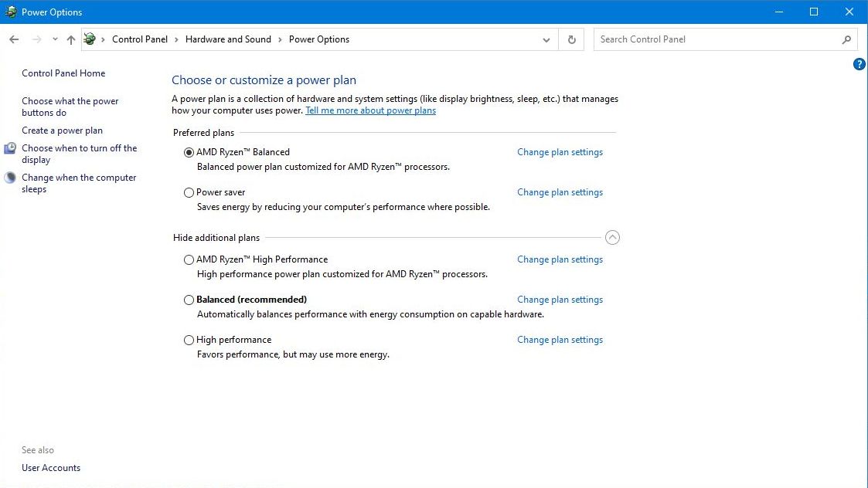Expand the address bar history dropdown
This screenshot has width=868, height=488.
[546, 39]
